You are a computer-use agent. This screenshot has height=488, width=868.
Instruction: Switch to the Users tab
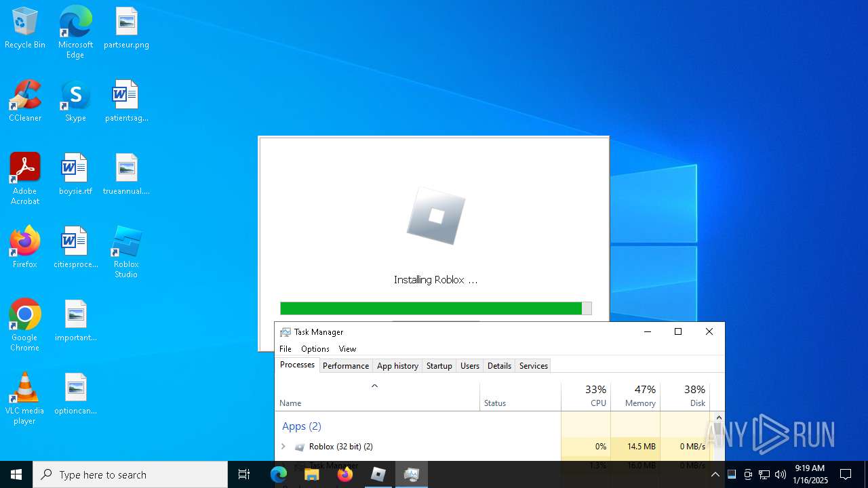click(470, 366)
